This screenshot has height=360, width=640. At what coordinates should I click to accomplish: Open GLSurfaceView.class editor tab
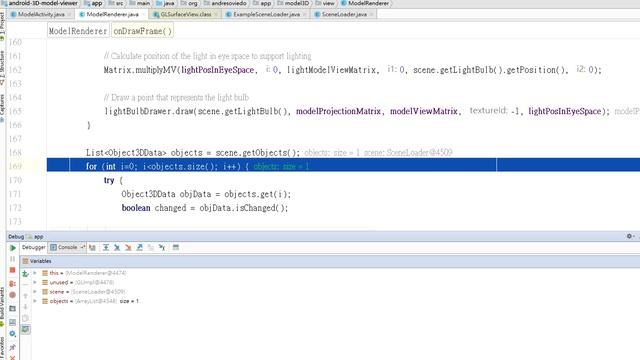coord(186,14)
